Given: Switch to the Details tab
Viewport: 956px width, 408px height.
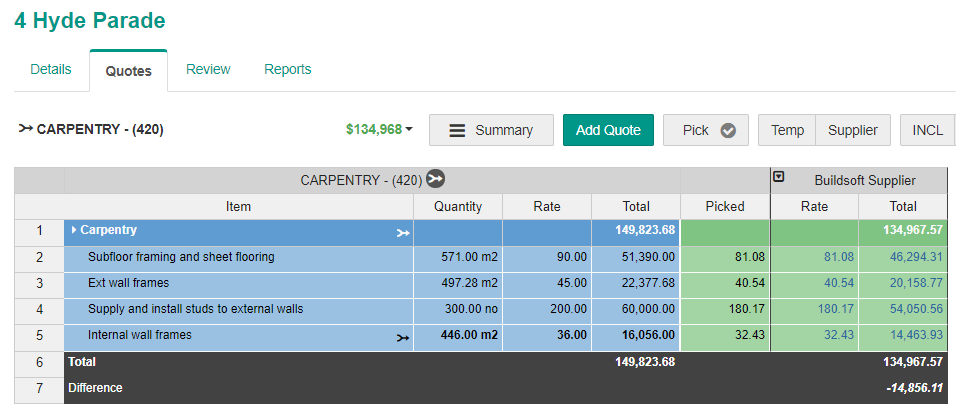Looking at the screenshot, I should click(51, 69).
